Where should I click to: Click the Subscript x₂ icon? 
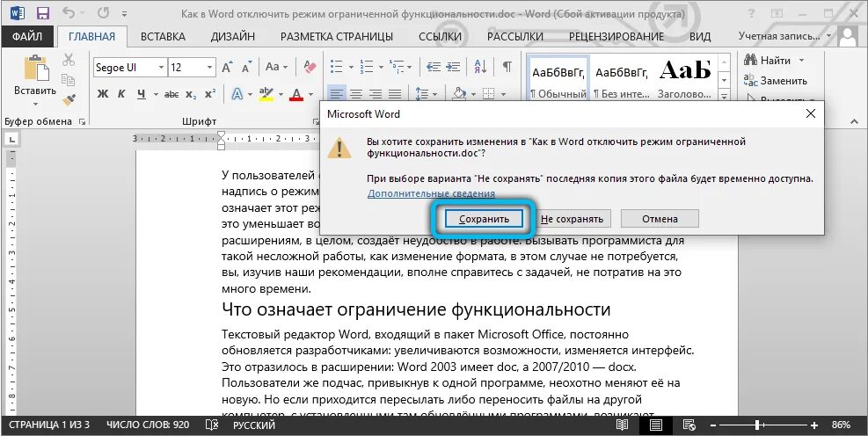click(191, 95)
